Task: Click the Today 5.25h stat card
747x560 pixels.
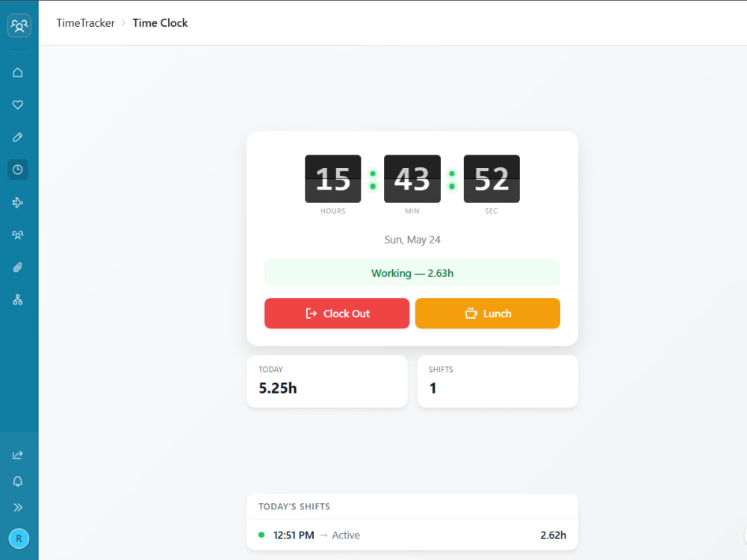Action: coord(327,382)
